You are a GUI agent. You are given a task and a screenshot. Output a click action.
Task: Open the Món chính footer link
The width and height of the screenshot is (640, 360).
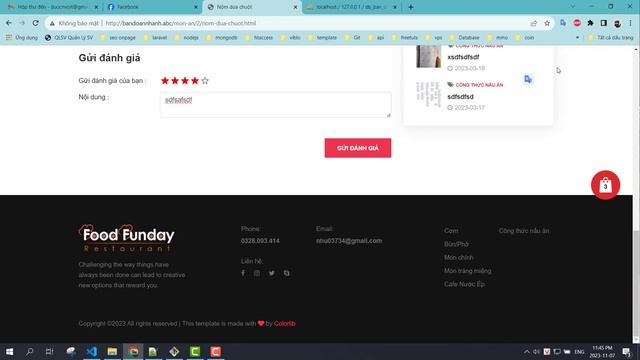tap(459, 258)
